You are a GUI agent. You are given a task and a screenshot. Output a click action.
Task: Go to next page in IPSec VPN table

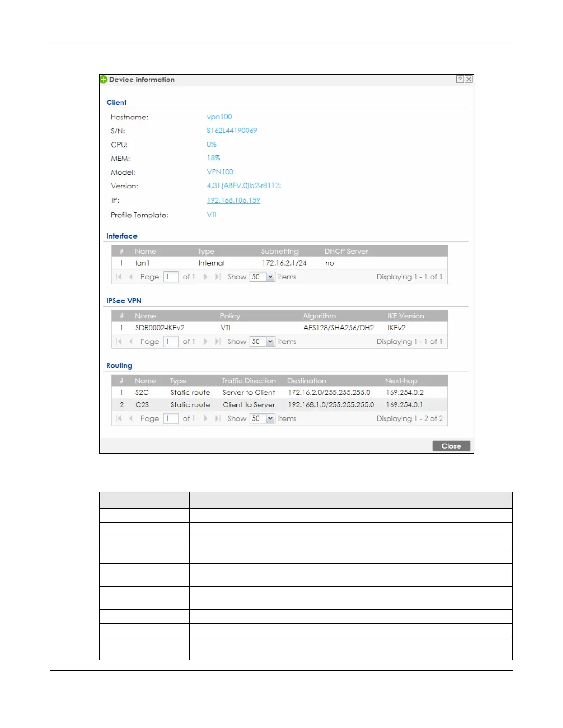pos(206,341)
